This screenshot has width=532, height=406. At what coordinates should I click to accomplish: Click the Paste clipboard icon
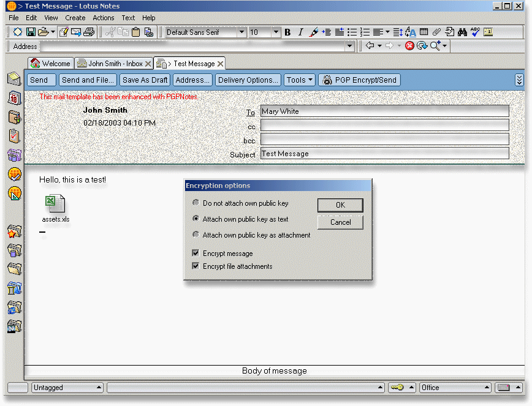click(x=135, y=32)
